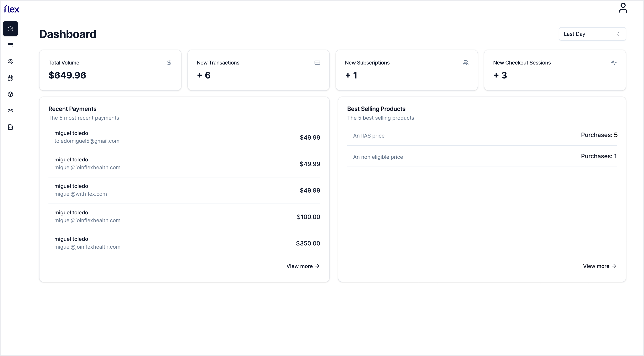Open the Last Day period dropdown
This screenshot has width=644, height=356.
tap(592, 34)
